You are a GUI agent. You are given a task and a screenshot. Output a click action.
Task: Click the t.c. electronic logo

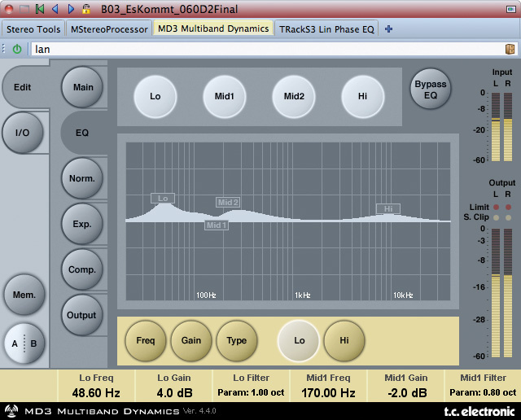click(x=479, y=411)
